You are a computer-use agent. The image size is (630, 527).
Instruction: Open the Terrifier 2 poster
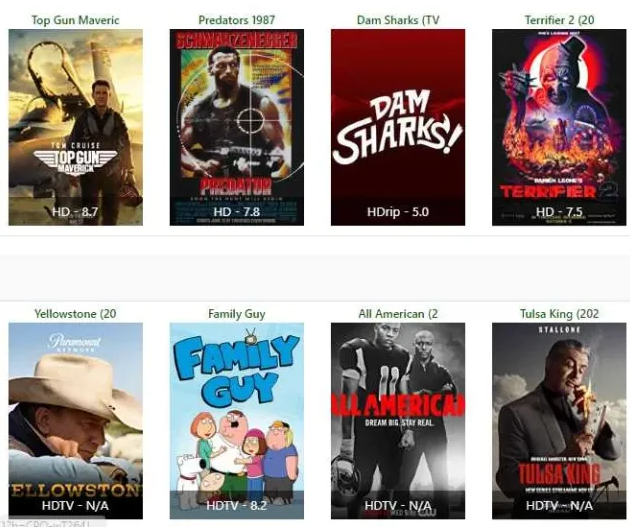coord(559,127)
